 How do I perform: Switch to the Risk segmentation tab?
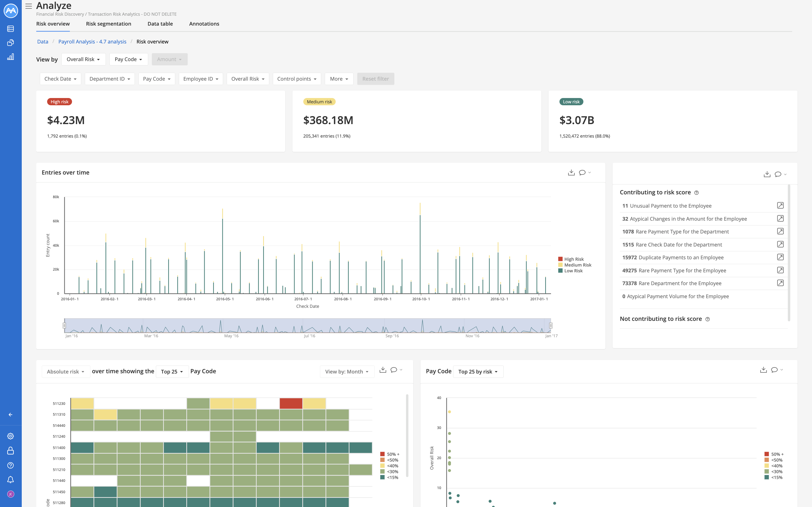point(108,23)
